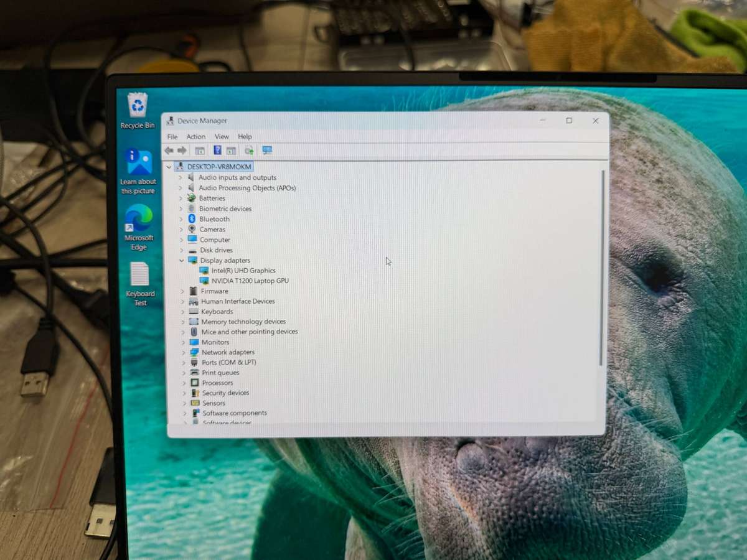This screenshot has height=560, width=747.
Task: Expand the Print queues category
Action: pos(184,373)
